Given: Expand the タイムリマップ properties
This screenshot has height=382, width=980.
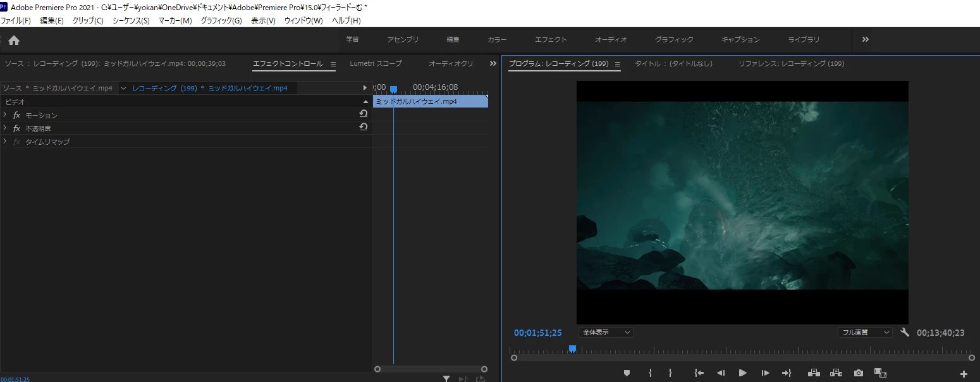Looking at the screenshot, I should tap(5, 141).
